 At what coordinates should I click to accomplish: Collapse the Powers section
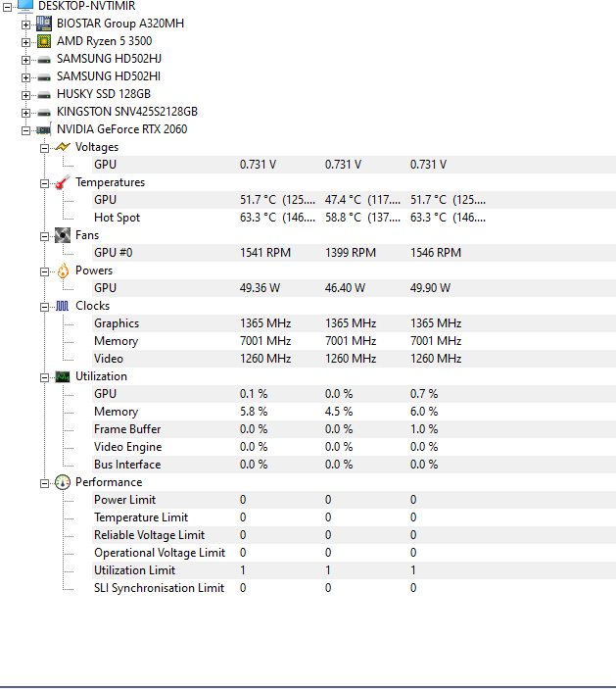tap(44, 272)
